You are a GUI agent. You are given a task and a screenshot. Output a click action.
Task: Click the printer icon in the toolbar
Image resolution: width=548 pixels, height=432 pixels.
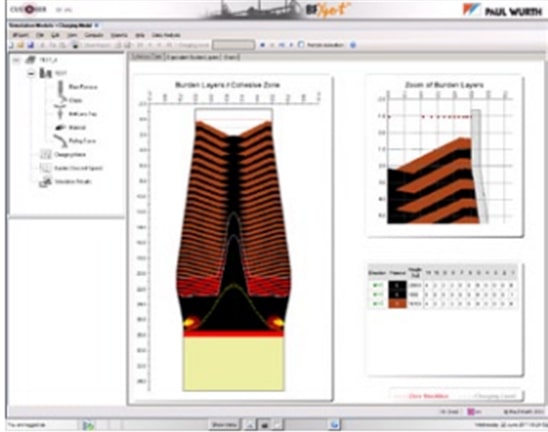(x=75, y=45)
